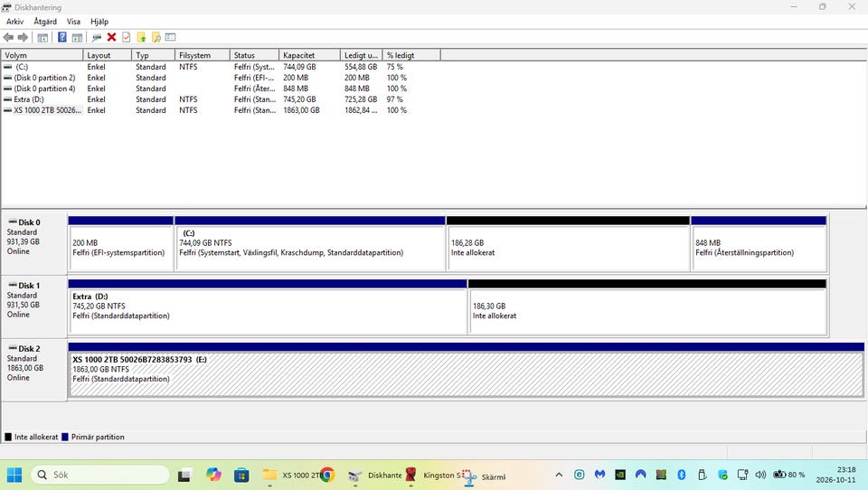Click the Malwarebytes tray icon

(599, 475)
